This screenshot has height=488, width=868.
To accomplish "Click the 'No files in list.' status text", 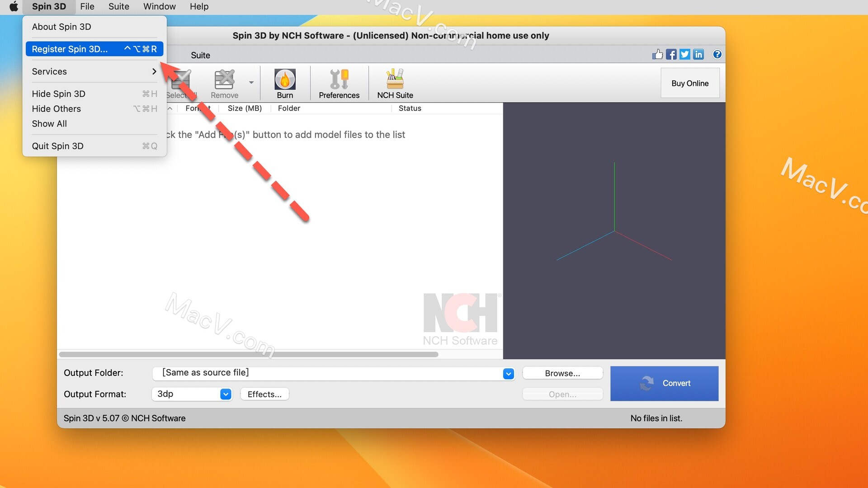I will 656,418.
